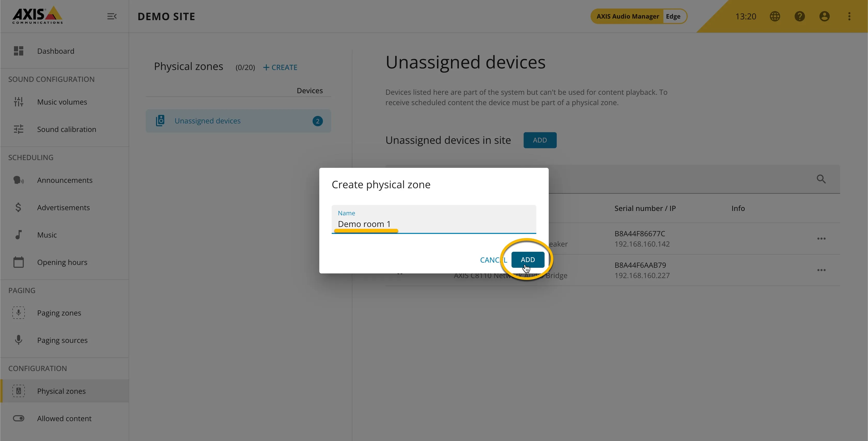Click the Music note icon
The height and width of the screenshot is (441, 868).
pos(19,235)
